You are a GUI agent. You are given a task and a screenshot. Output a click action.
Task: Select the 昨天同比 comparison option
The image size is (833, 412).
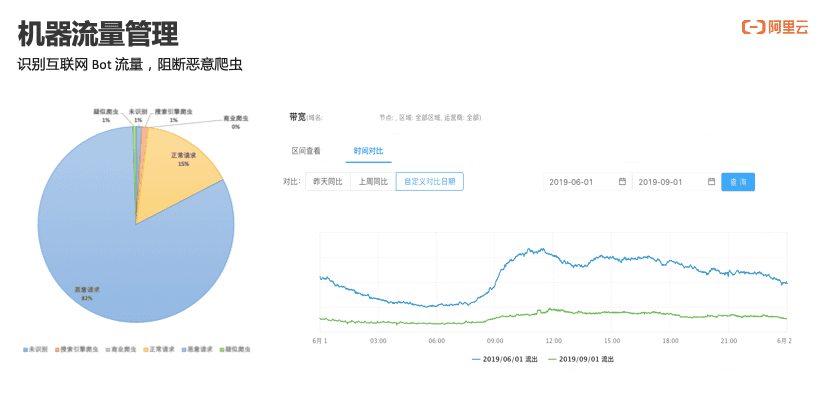[327, 182]
